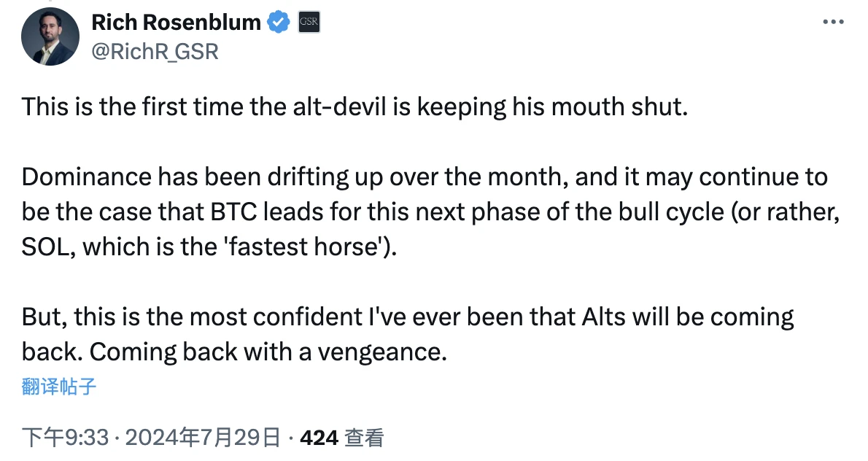Click the blue verified checkmark badge
Viewport: 868px width, 461px height.
tap(278, 23)
